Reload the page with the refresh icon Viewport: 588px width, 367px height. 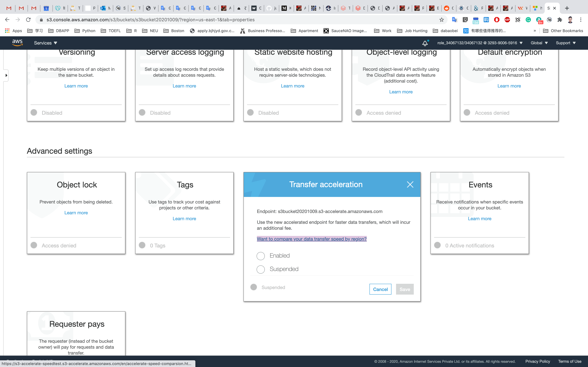[x=28, y=20]
